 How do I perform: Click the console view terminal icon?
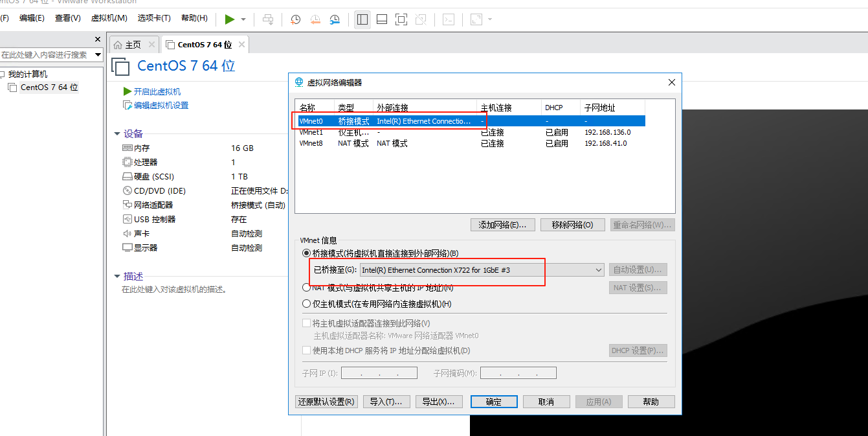coord(449,19)
